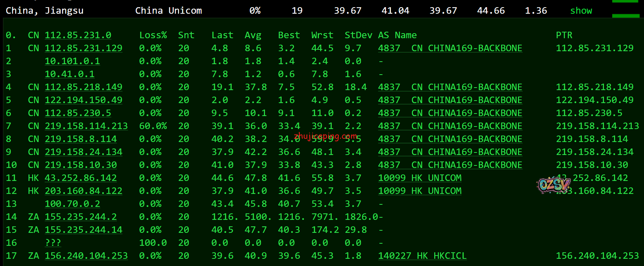The image size is (644, 266).
Task: Open hop 1 IP link 112.85.231.129
Action: pos(83,48)
